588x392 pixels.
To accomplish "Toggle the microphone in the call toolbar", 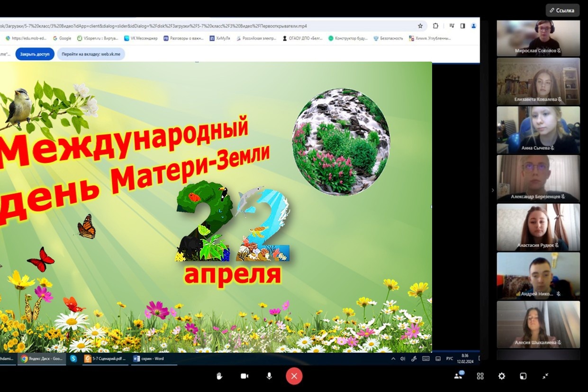I will [x=269, y=376].
